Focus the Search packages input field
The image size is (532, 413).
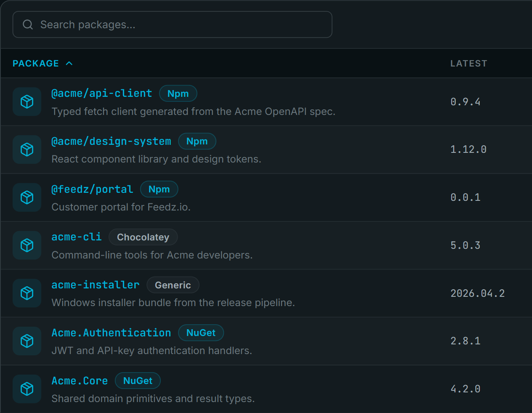click(x=173, y=24)
